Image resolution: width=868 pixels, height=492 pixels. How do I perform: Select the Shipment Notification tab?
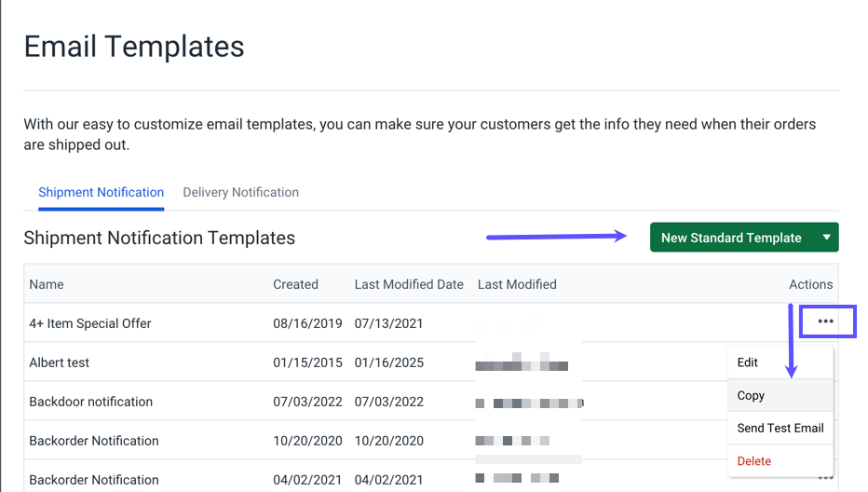(101, 192)
